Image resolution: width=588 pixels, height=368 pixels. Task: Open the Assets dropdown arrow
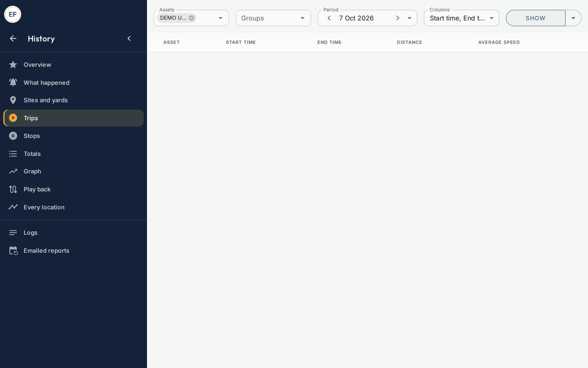[x=220, y=18]
